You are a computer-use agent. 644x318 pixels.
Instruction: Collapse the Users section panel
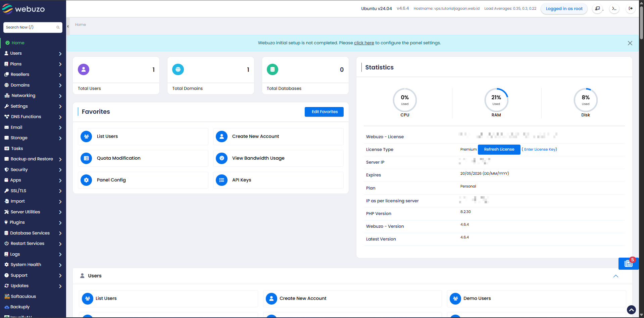tap(616, 276)
